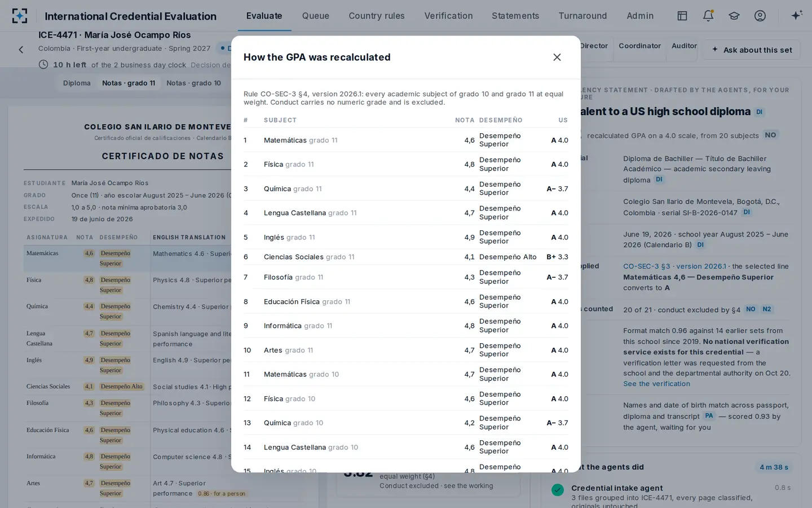Open the Admin tab
The width and height of the screenshot is (812, 508).
640,16
